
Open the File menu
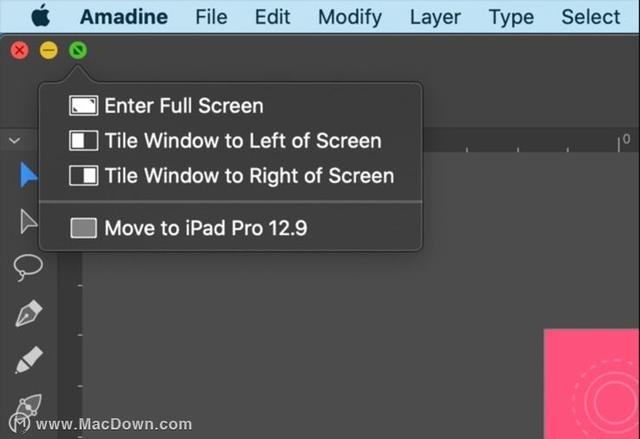point(211,17)
